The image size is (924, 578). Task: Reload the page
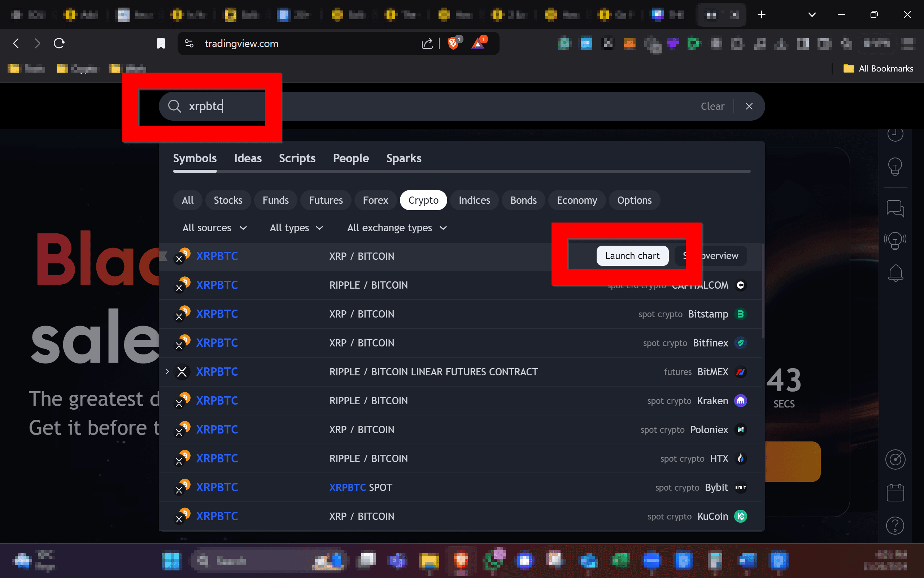pos(59,43)
